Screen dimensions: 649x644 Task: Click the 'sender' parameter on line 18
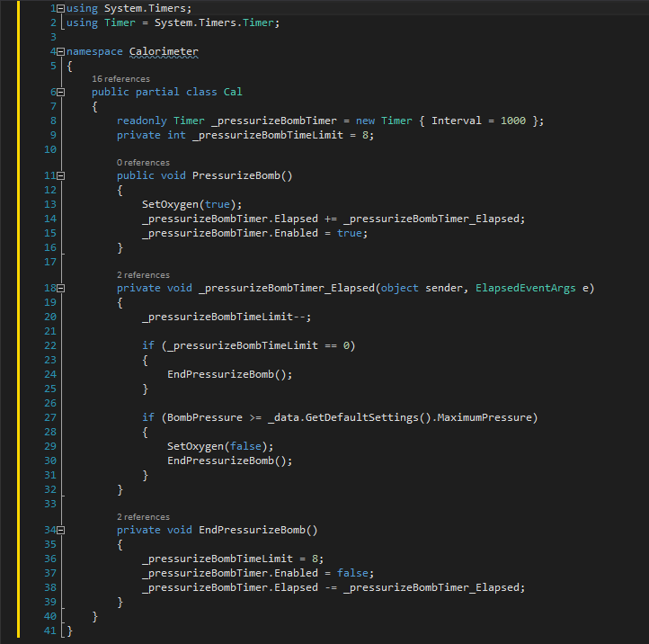pyautogui.click(x=444, y=288)
